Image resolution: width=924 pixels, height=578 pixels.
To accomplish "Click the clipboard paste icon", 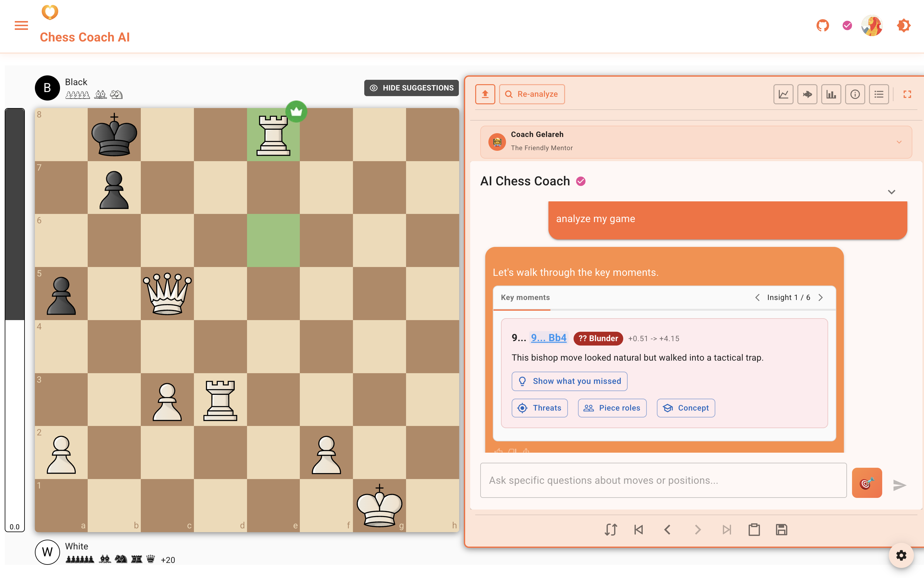I will coord(754,529).
